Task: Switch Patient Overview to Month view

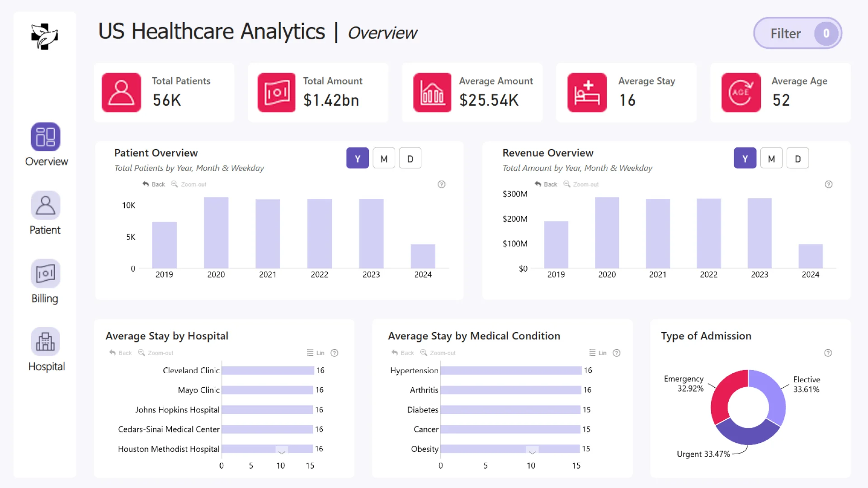Action: [x=384, y=159]
